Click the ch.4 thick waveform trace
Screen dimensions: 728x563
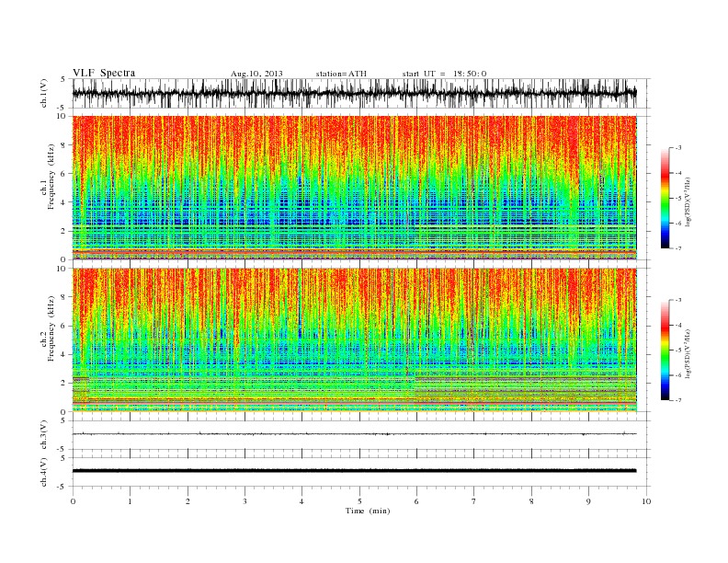tap(355, 471)
